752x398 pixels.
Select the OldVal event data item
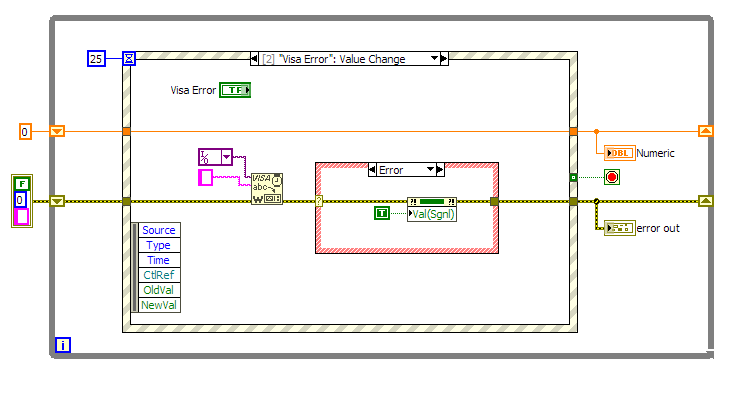159,290
